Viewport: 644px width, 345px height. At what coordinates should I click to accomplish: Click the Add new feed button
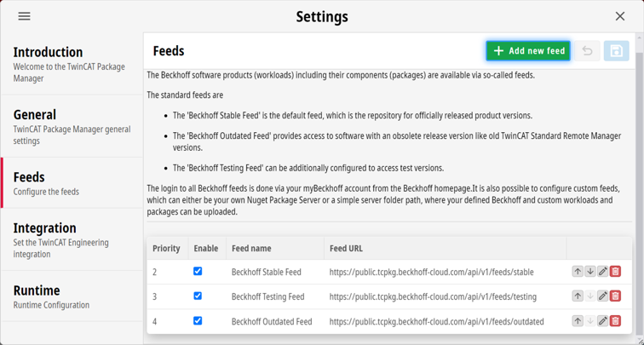pos(528,51)
